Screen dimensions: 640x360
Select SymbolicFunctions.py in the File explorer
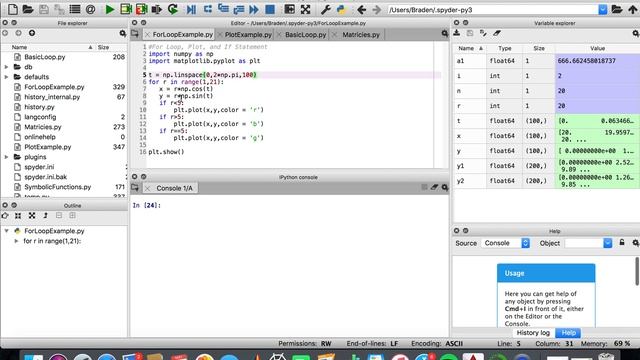tap(58, 187)
